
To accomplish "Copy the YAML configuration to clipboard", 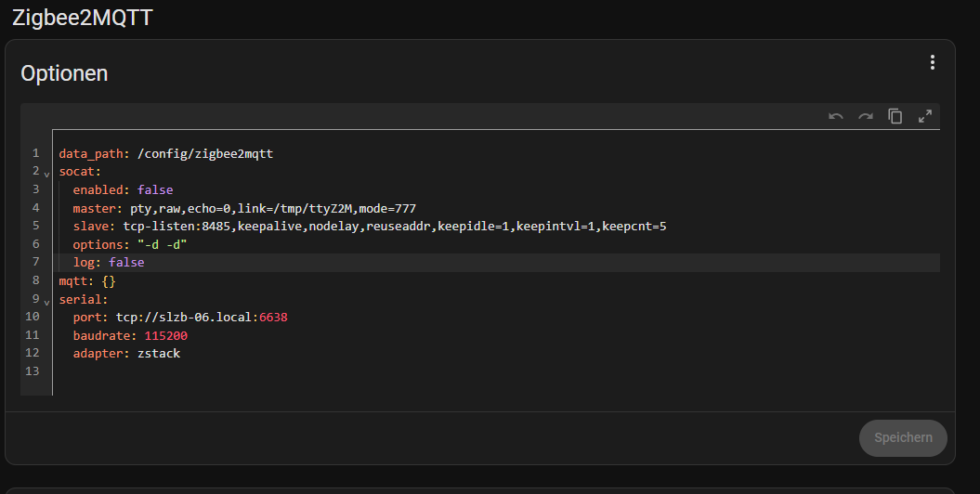I will 895,116.
